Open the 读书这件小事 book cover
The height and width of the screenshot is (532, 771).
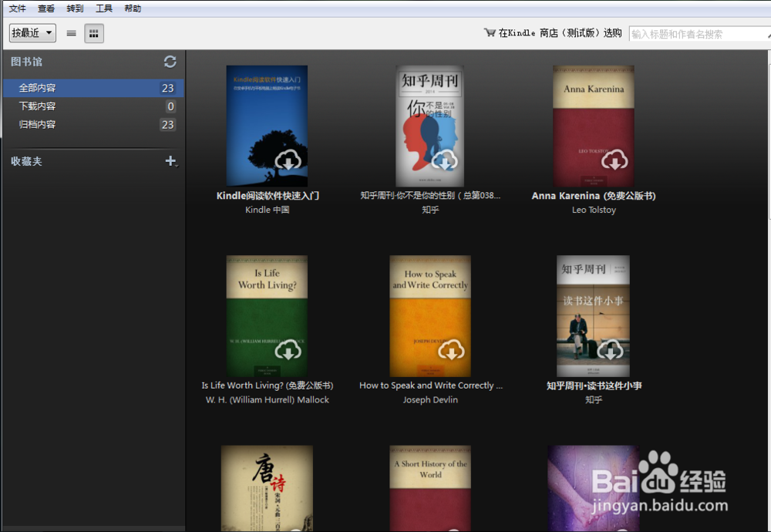[593, 316]
